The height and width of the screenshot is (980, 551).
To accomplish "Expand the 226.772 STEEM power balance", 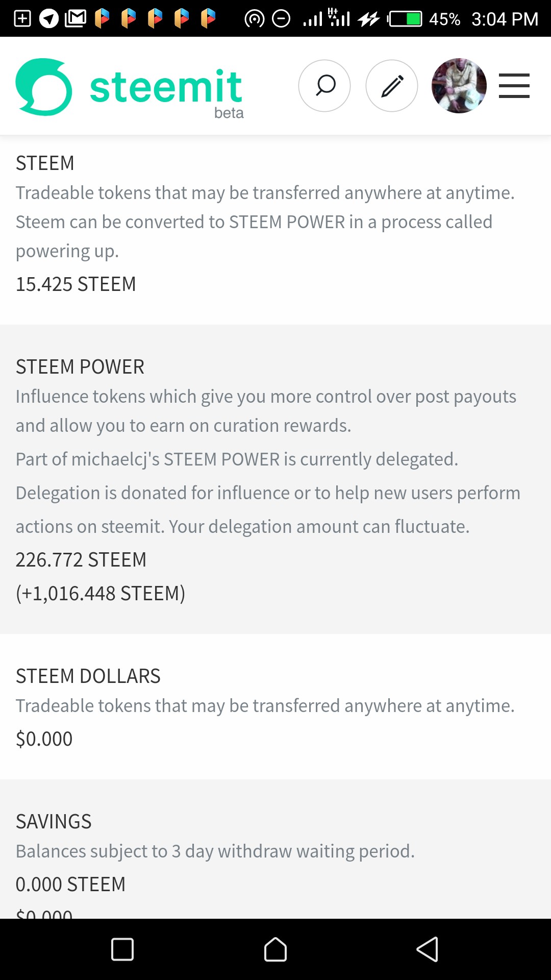I will 81,560.
